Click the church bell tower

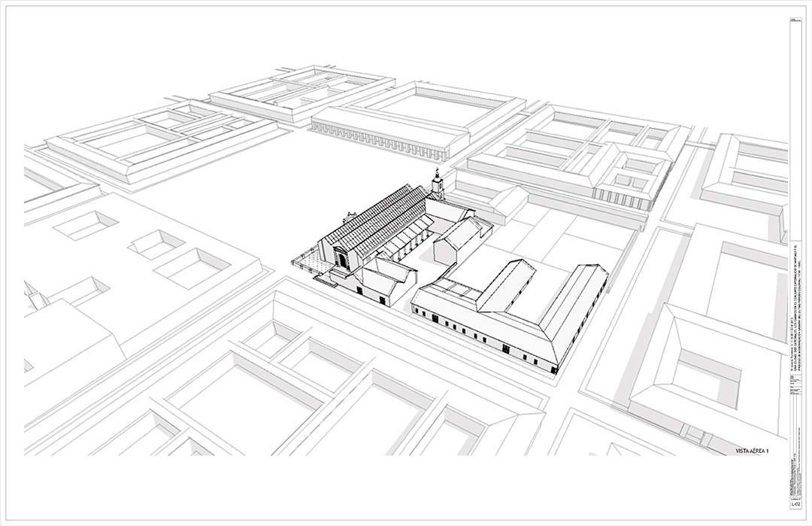(437, 184)
